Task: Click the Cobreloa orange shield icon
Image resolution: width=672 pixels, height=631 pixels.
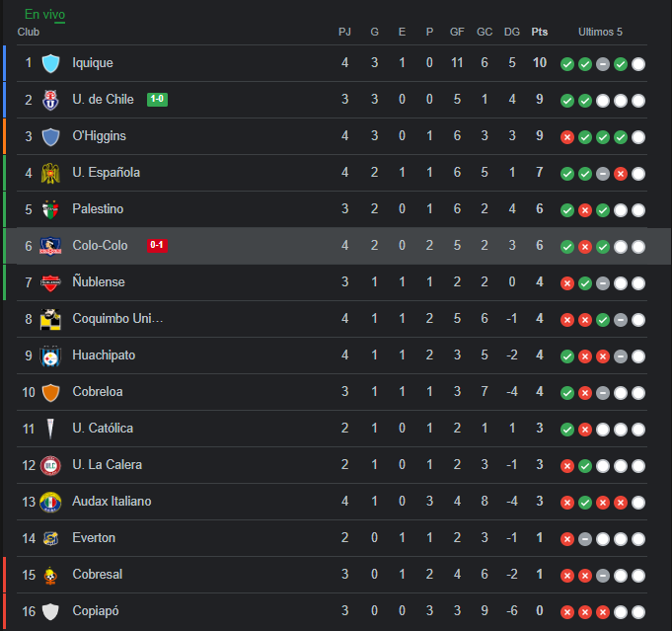Action: click(x=50, y=392)
